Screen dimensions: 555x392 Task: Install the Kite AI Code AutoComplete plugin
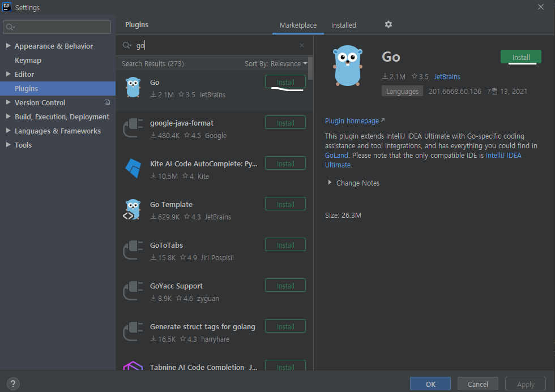(285, 163)
